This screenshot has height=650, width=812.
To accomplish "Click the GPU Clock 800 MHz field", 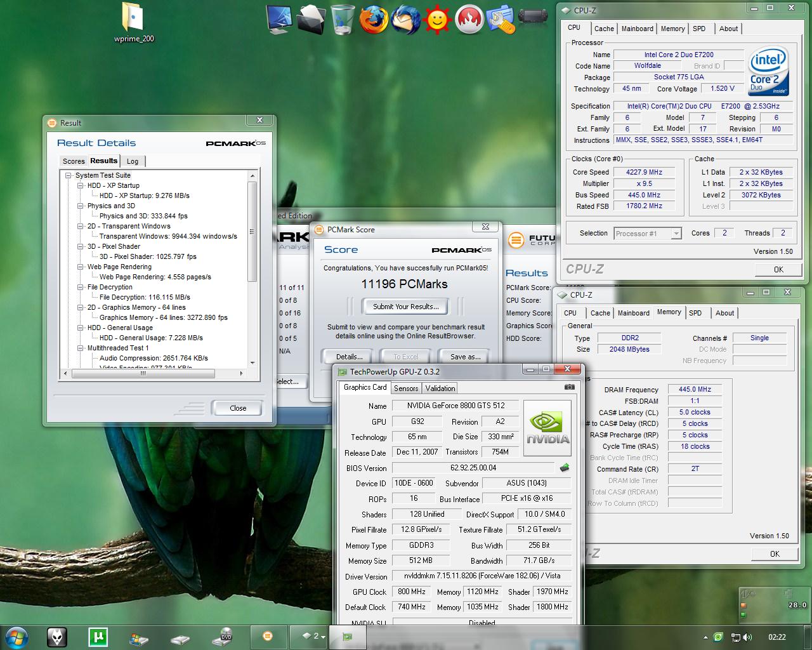I will point(412,592).
